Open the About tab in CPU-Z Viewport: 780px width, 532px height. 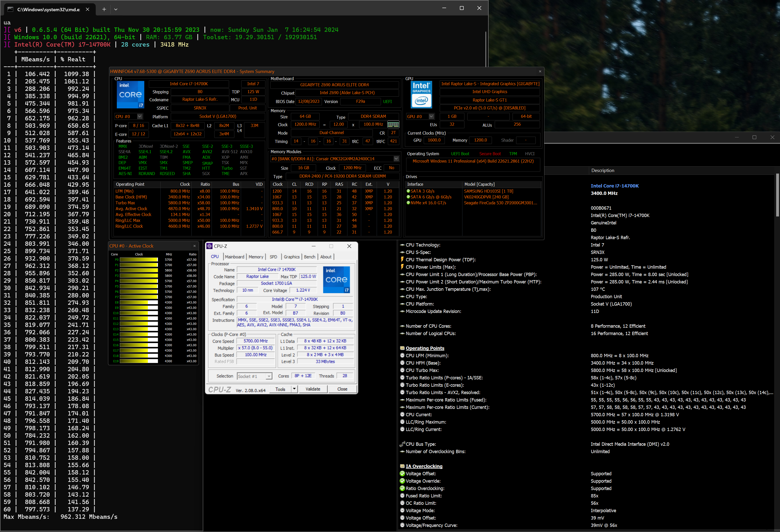(x=325, y=257)
